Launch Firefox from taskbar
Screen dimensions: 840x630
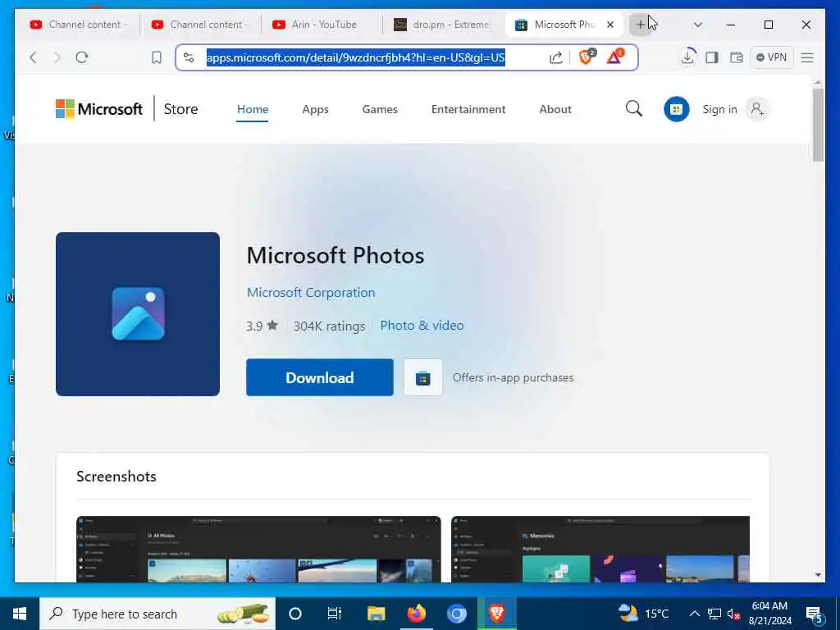click(416, 614)
